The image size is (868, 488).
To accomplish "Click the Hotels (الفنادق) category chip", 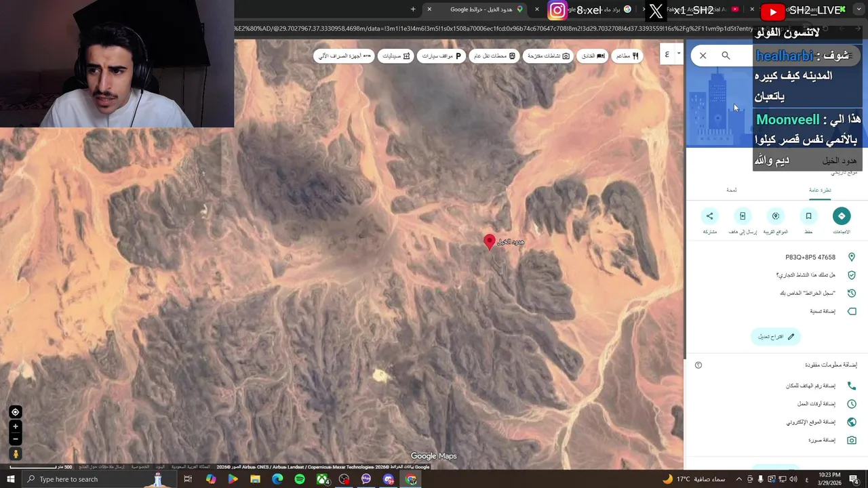I will 593,56.
